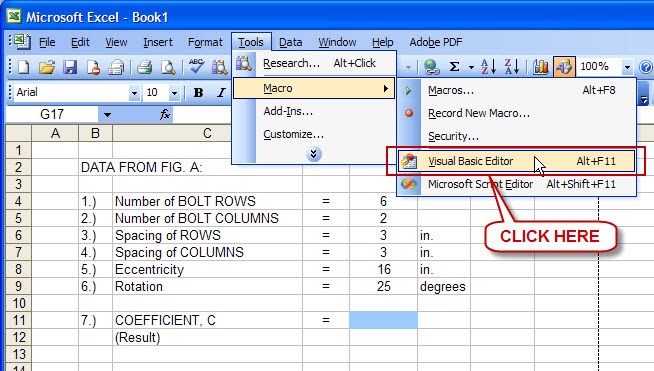Click the fx Insert Function icon
The image size is (654, 371).
165,114
